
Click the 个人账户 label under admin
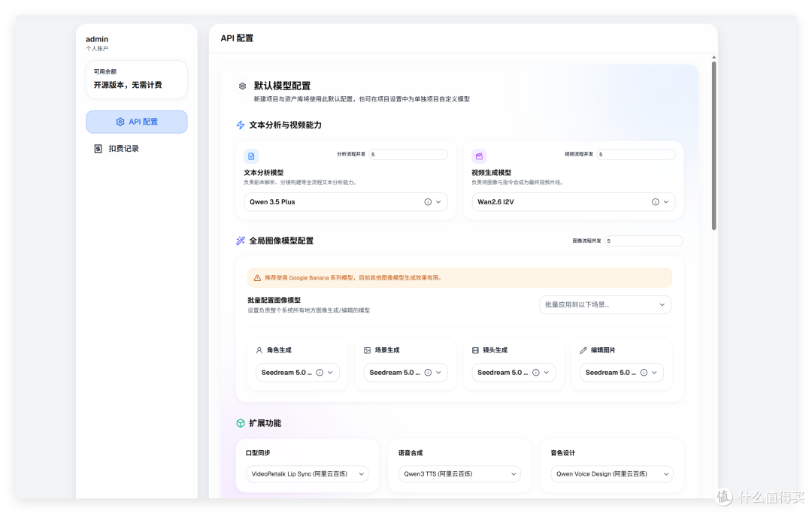[97, 49]
